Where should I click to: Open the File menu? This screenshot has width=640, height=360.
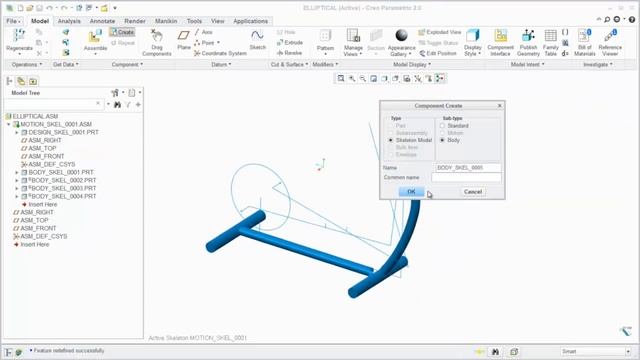[13, 21]
